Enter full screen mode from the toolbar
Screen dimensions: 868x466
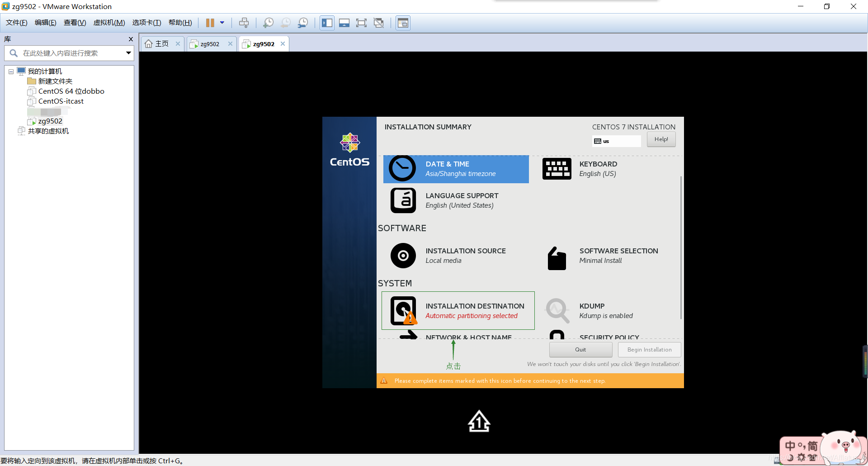pyautogui.click(x=361, y=23)
